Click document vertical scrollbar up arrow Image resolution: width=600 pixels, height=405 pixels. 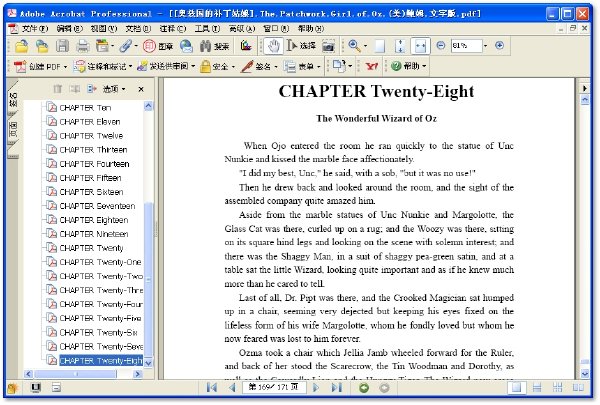click(x=585, y=100)
